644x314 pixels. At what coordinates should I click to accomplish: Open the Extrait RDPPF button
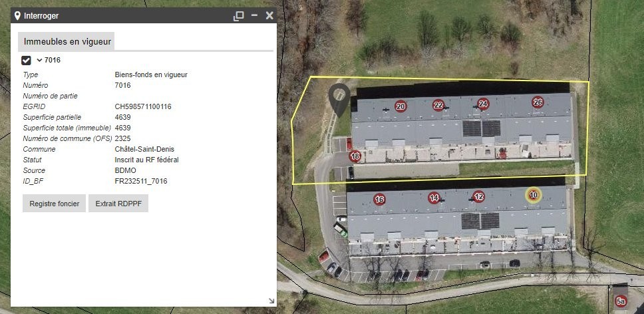pos(118,203)
